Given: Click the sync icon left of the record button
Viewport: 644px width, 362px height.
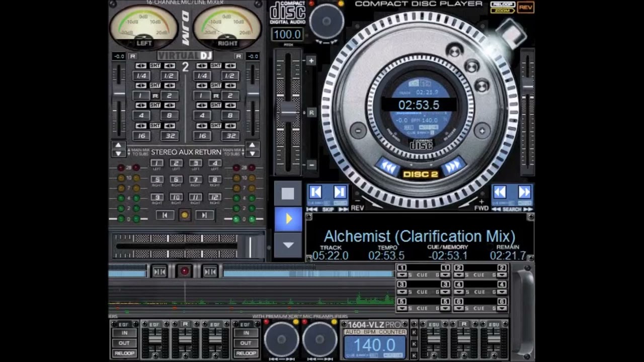Looking at the screenshot, I should [x=159, y=271].
